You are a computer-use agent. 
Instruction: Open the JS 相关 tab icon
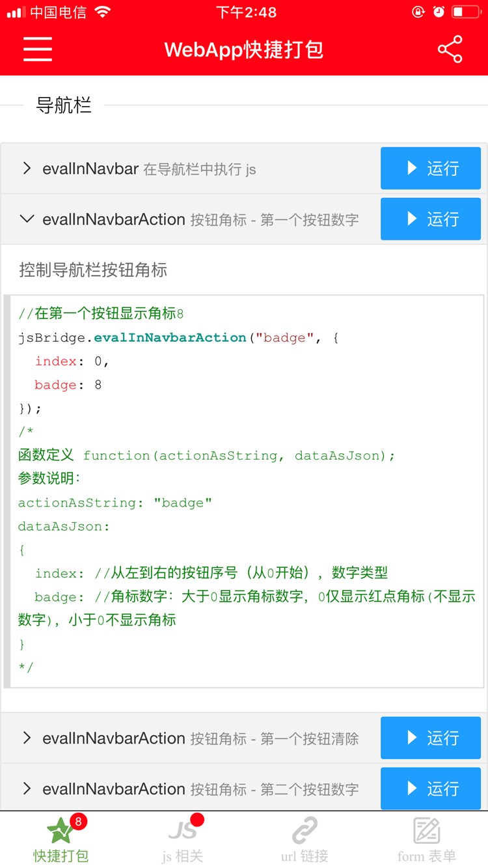[x=182, y=830]
